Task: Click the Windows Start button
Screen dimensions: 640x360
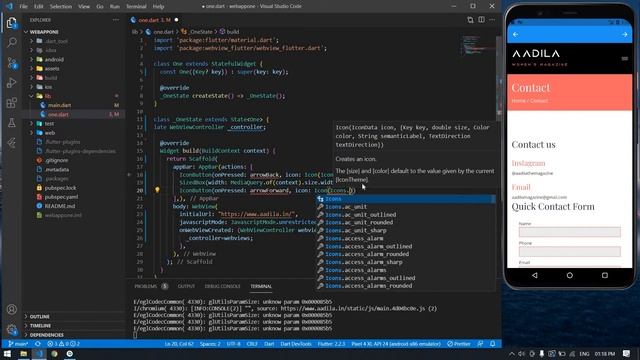Action: click(7, 353)
